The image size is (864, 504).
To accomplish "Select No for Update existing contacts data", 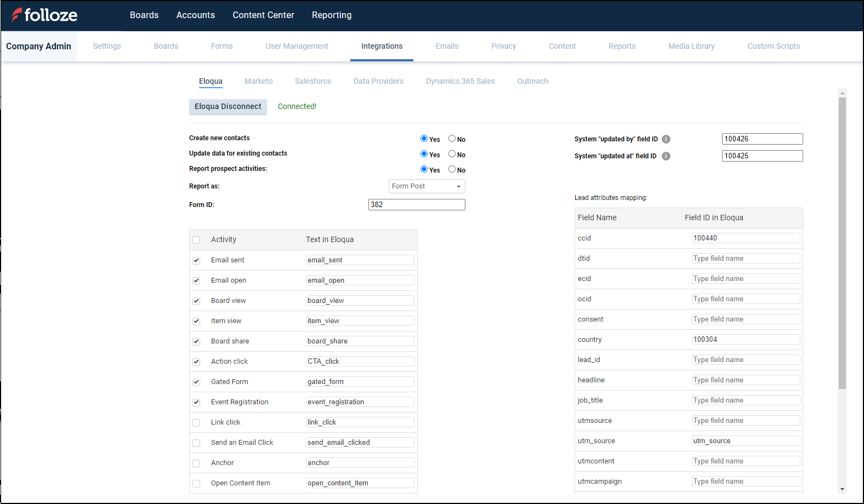I will tap(452, 154).
